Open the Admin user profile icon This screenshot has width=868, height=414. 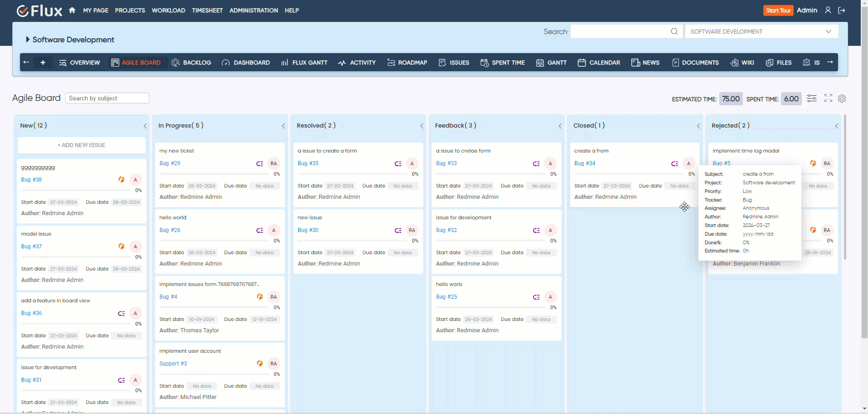[828, 10]
